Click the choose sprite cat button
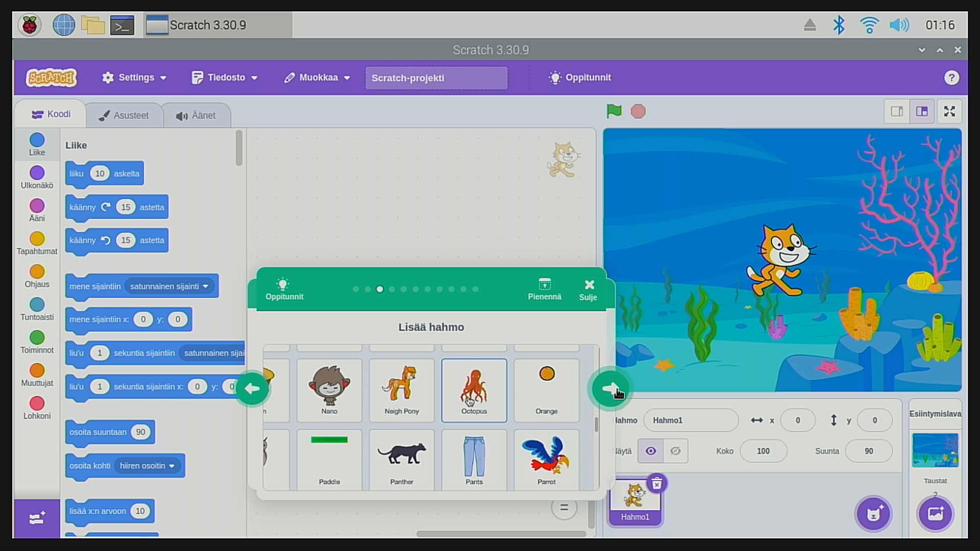The height and width of the screenshot is (551, 980). pos(873,513)
